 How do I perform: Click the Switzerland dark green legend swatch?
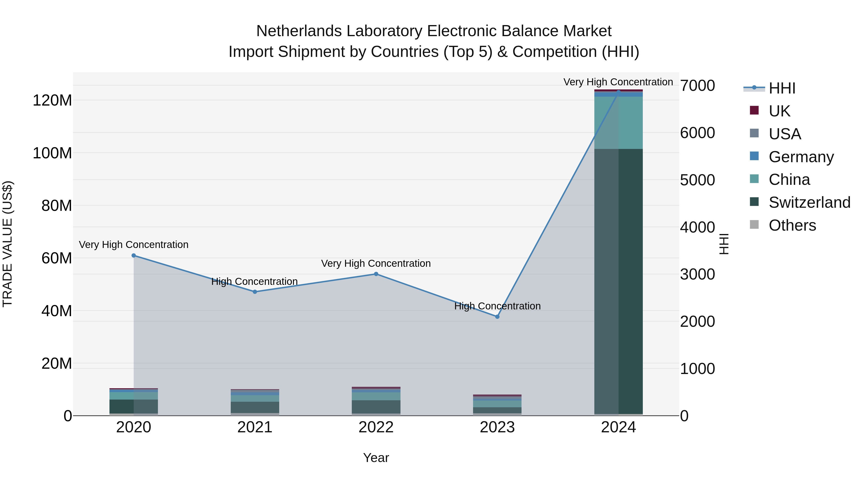tap(754, 202)
